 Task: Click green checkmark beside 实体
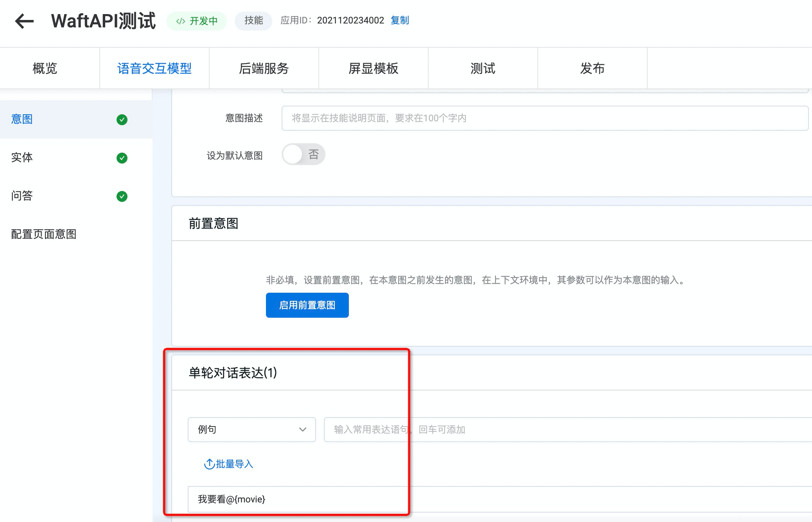[x=122, y=158]
